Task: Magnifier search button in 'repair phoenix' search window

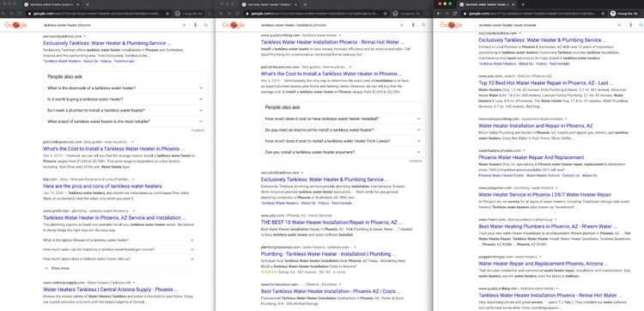Action: tap(641, 25)
